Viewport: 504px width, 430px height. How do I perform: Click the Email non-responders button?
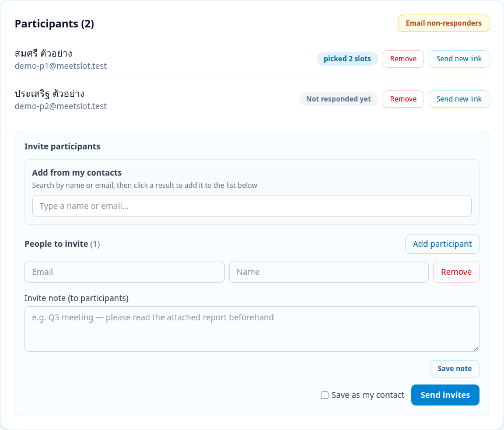pos(443,23)
